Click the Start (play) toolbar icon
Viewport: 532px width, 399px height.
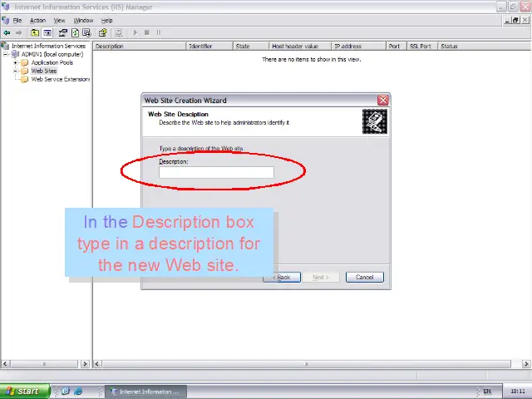tap(135, 33)
